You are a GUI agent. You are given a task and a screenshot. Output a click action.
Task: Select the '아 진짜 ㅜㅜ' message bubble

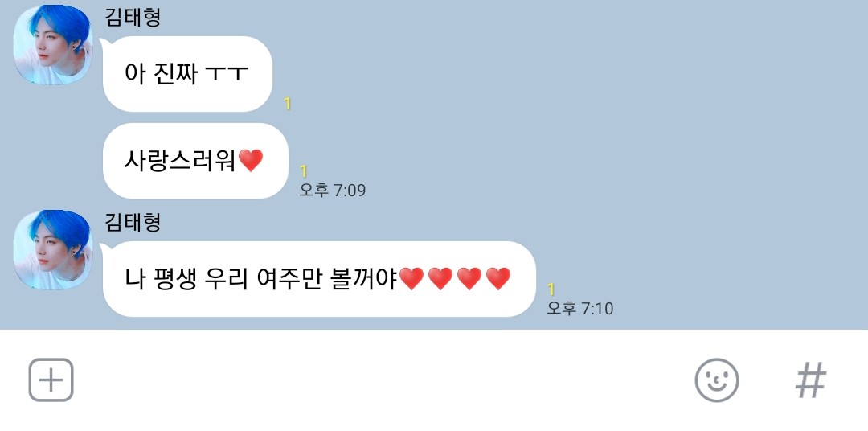click(x=187, y=74)
